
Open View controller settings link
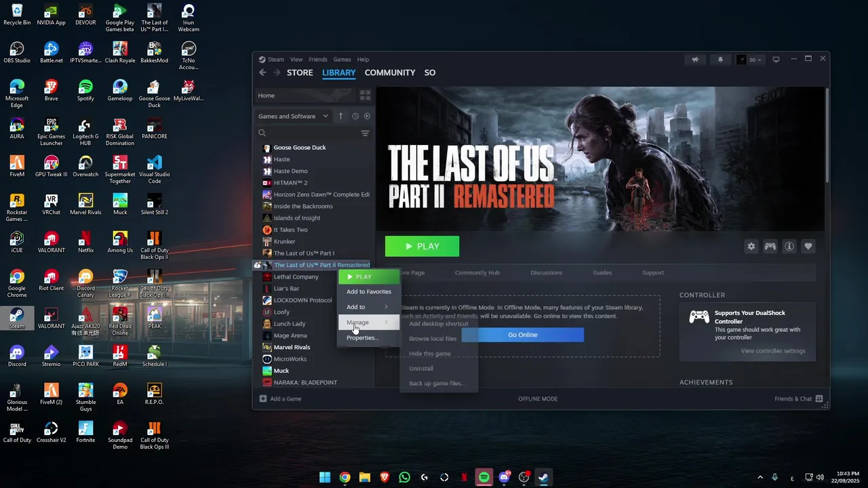[773, 351]
